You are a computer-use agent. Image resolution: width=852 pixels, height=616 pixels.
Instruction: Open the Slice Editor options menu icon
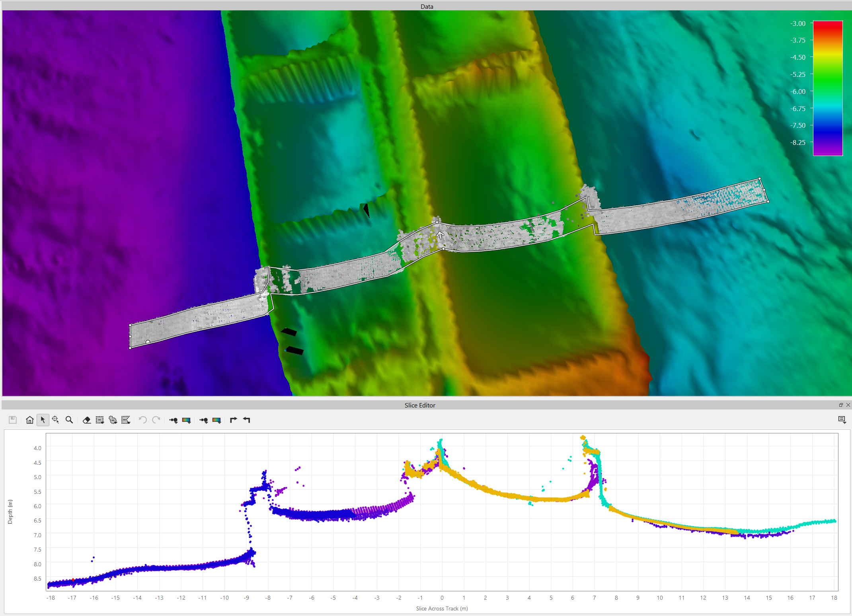pyautogui.click(x=842, y=420)
